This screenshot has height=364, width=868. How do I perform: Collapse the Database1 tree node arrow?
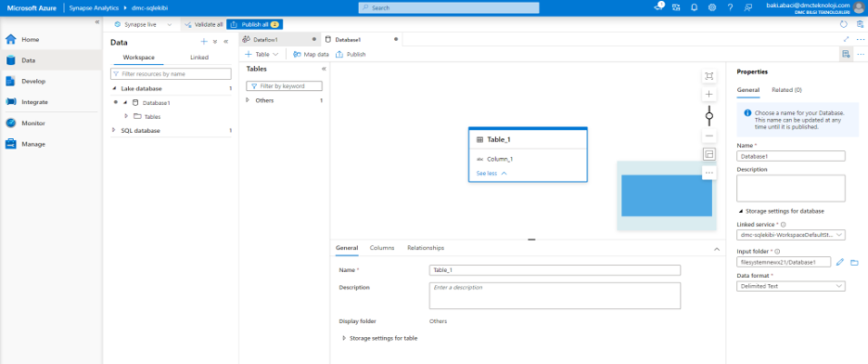click(125, 102)
